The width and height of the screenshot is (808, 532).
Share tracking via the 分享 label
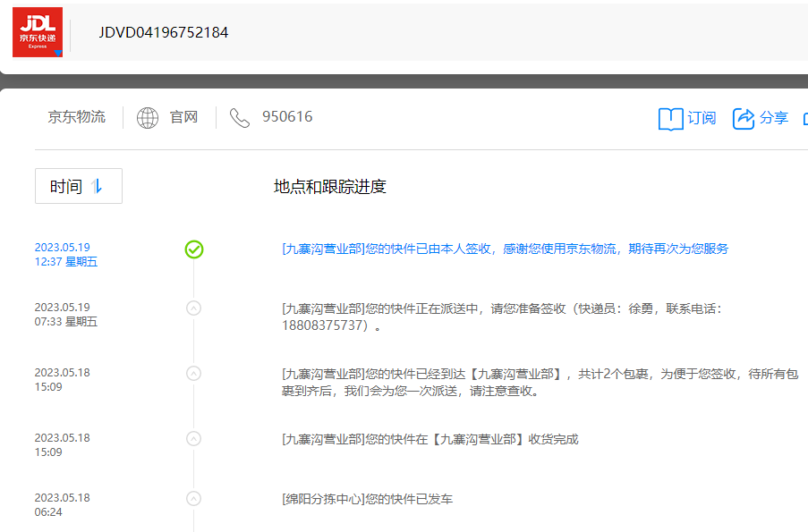[x=773, y=118]
